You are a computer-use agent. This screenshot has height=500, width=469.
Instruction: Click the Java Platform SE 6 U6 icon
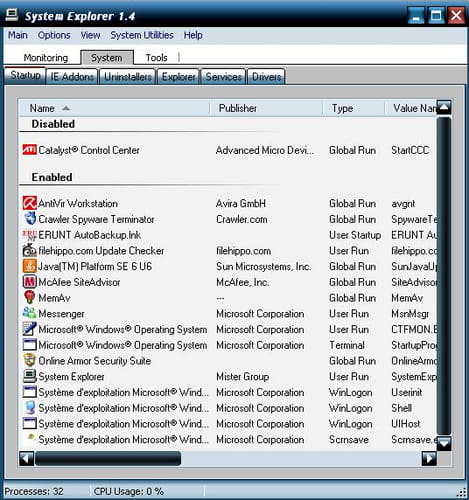(29, 266)
